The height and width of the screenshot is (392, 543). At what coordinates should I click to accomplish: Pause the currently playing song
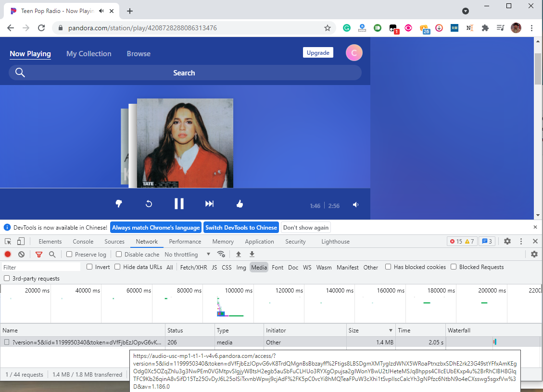click(179, 204)
